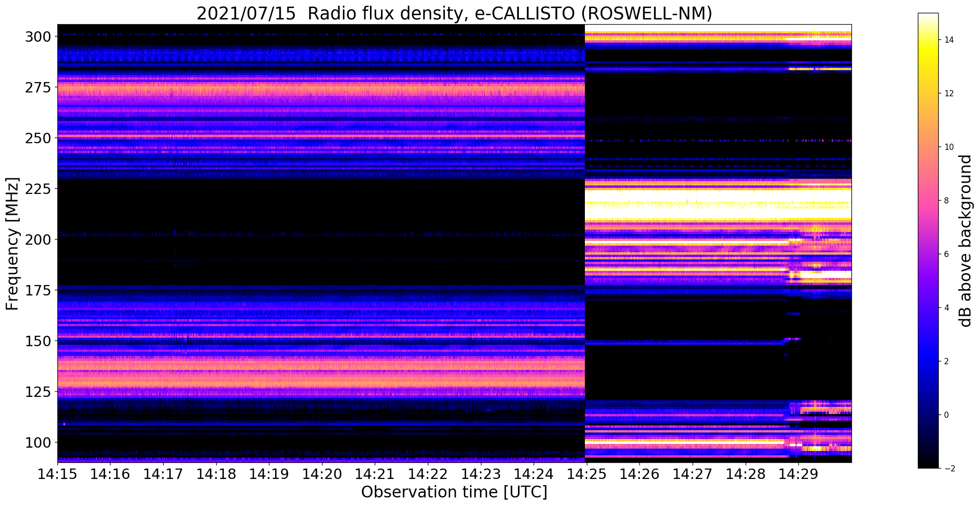Image resolution: width=980 pixels, height=506 pixels.
Task: Click the colorbar tick label 0
Action: pyautogui.click(x=947, y=415)
